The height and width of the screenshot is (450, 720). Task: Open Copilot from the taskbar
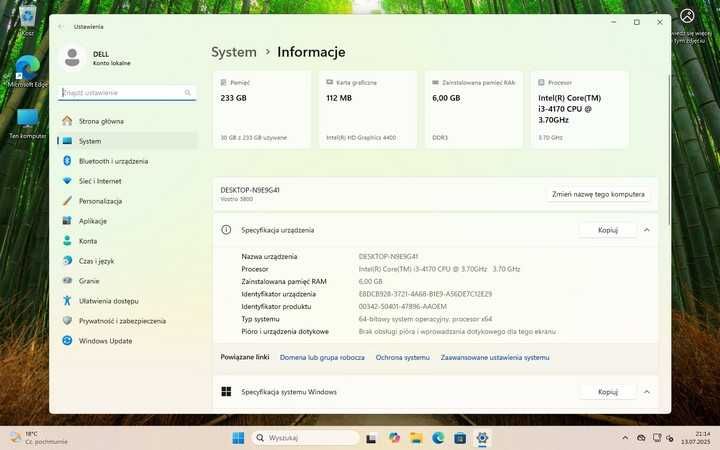pos(394,438)
